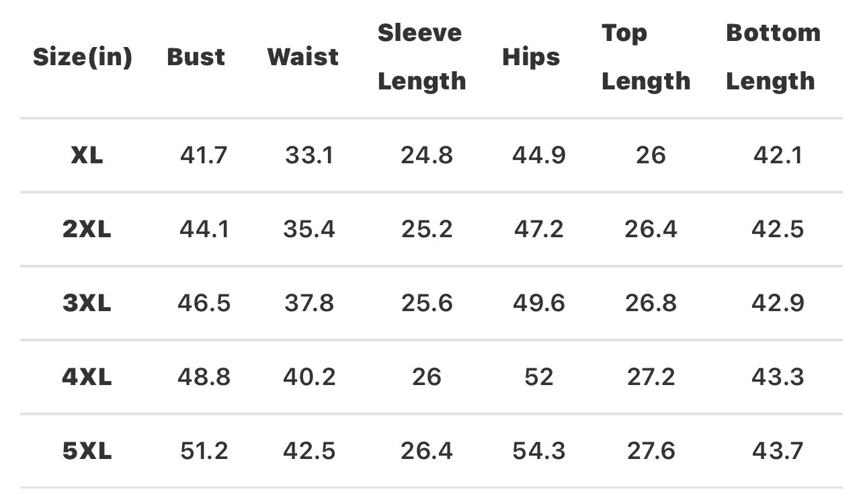Select the Sleeve Length column header
Screen dimensions: 863x504
(421, 57)
